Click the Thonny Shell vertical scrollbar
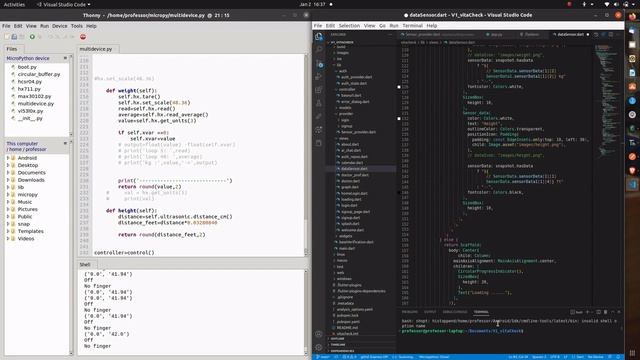The height and width of the screenshot is (360, 640). [306, 312]
